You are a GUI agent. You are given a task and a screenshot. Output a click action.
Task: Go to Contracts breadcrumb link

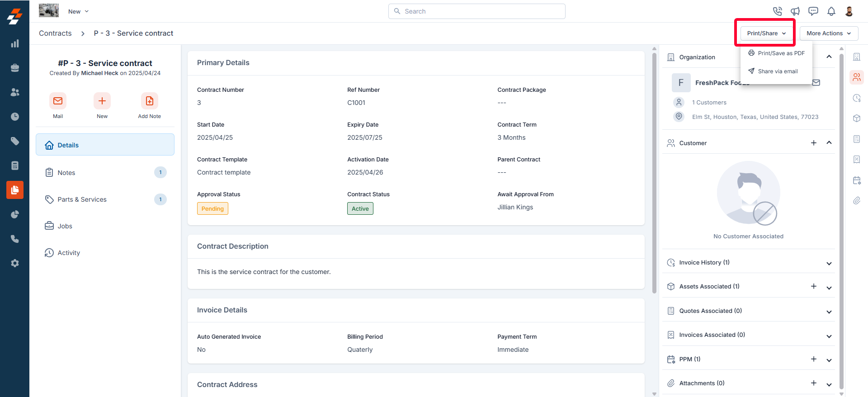(55, 33)
